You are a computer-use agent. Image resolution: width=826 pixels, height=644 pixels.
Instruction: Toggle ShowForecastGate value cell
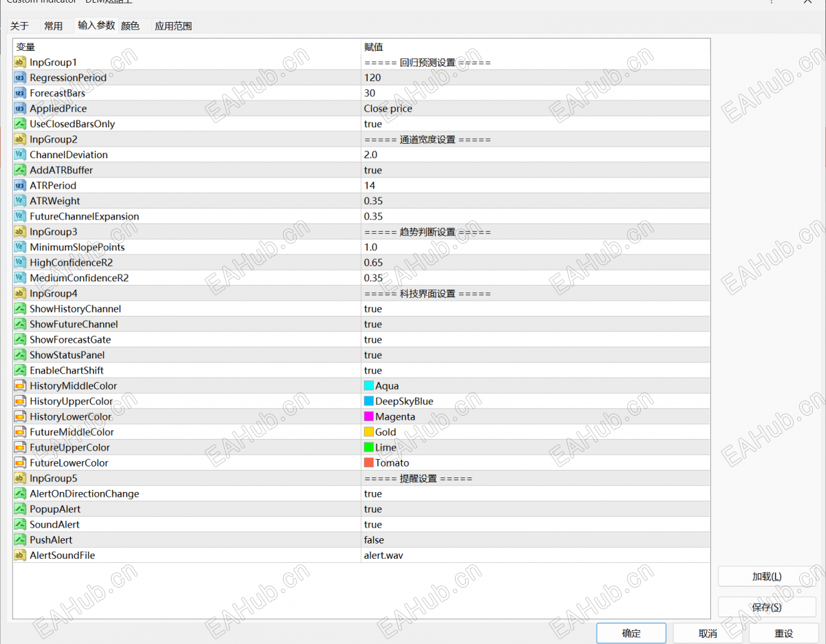(536, 340)
